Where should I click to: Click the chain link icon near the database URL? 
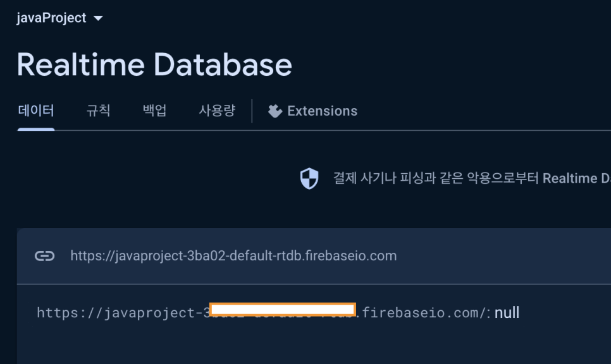[x=45, y=255]
